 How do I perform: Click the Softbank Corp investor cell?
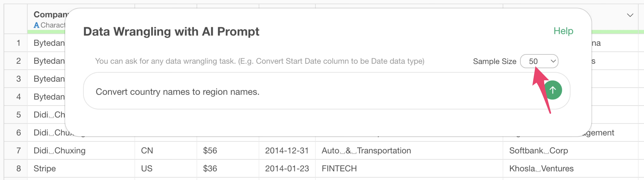click(x=539, y=151)
